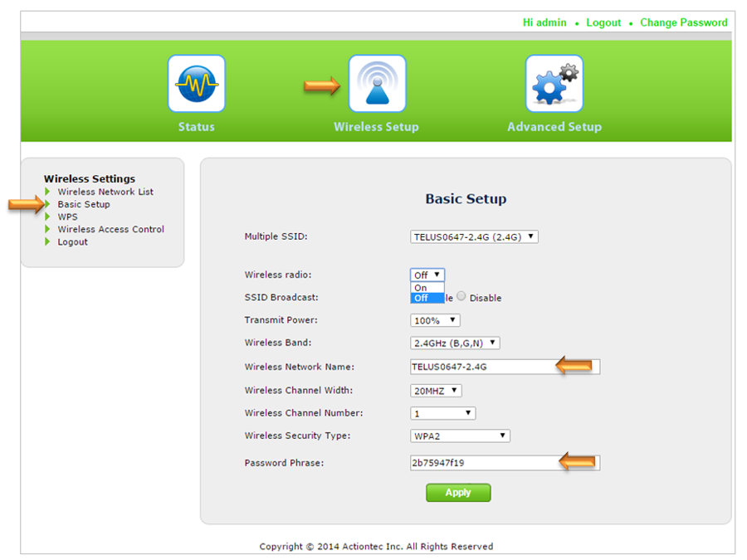Click the Logout link in the top bar
This screenshot has height=560, width=747.
click(603, 23)
